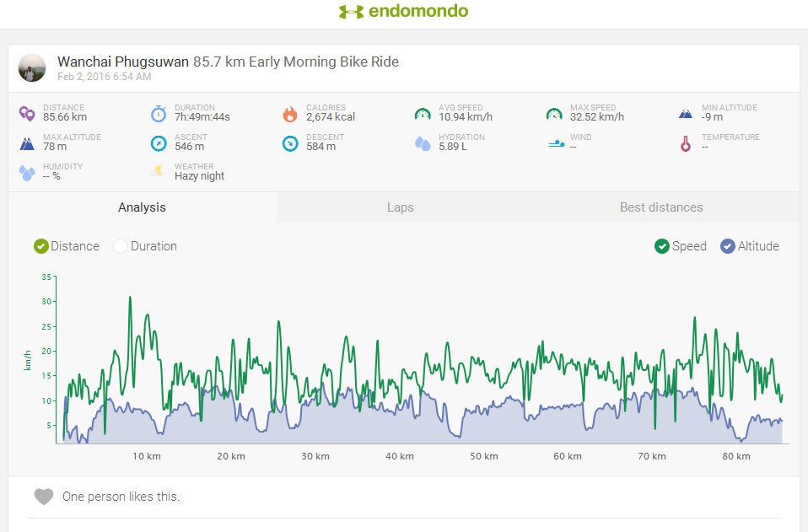Click the 85.66 km distance value

(x=65, y=117)
